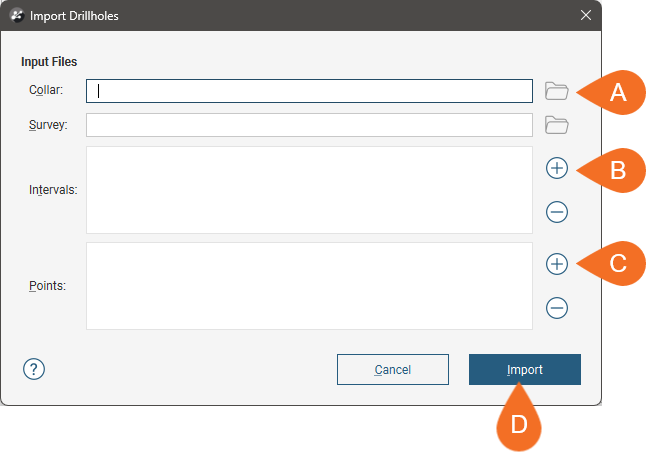Image resolution: width=647 pixels, height=452 pixels.
Task: Select the Intervals file list box
Action: [309, 190]
